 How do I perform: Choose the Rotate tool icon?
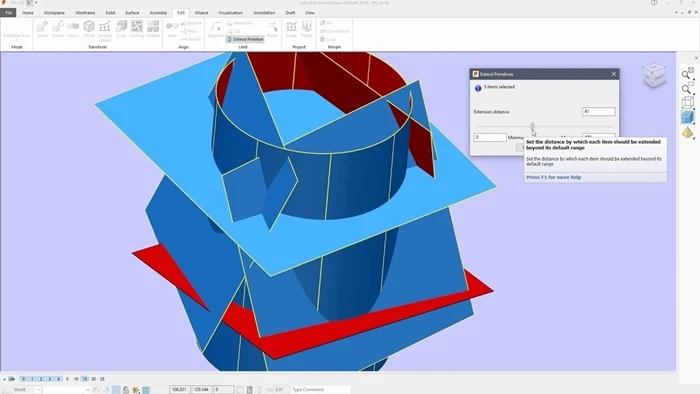58,29
